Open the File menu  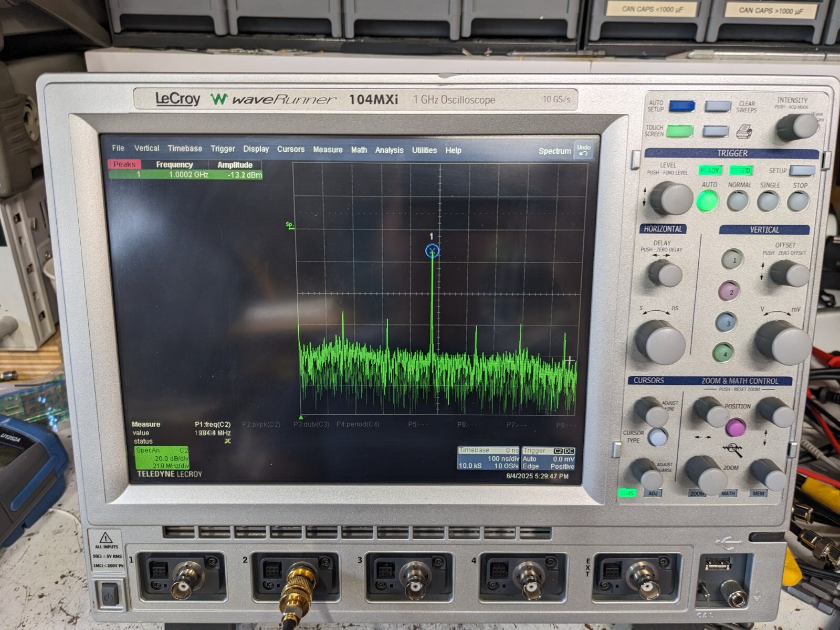point(118,148)
